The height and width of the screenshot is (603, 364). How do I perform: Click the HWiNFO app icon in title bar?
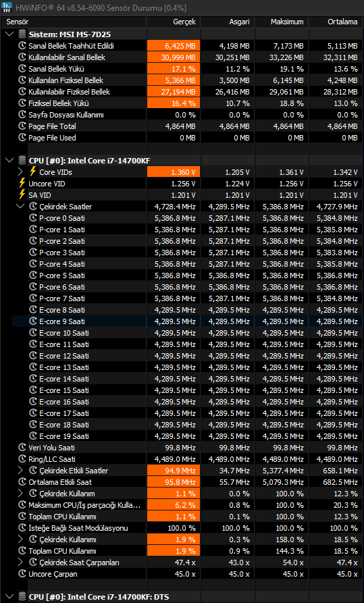pos(7,7)
